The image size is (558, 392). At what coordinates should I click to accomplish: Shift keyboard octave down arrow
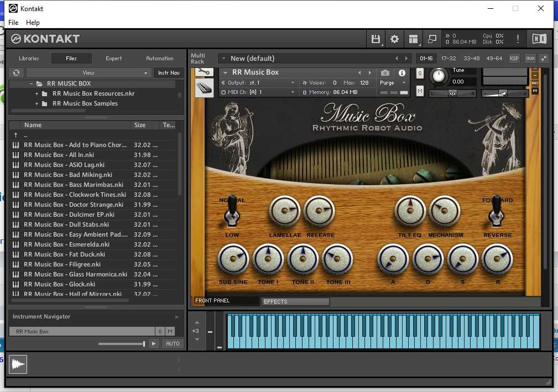(197, 339)
